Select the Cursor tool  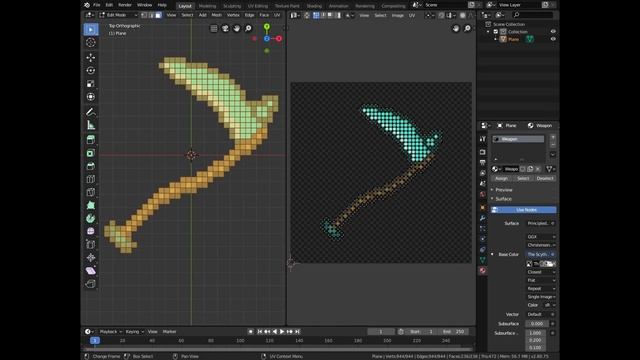tap(91, 42)
